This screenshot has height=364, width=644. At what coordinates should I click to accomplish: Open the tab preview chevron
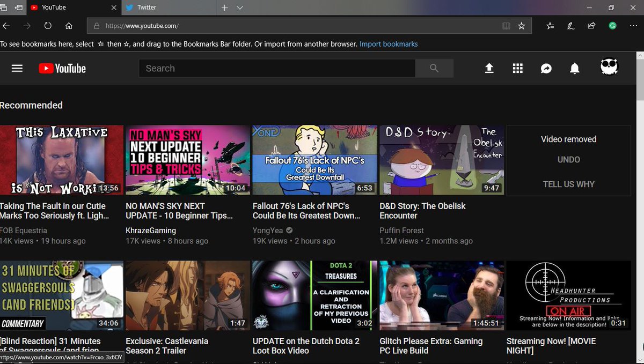(x=240, y=8)
